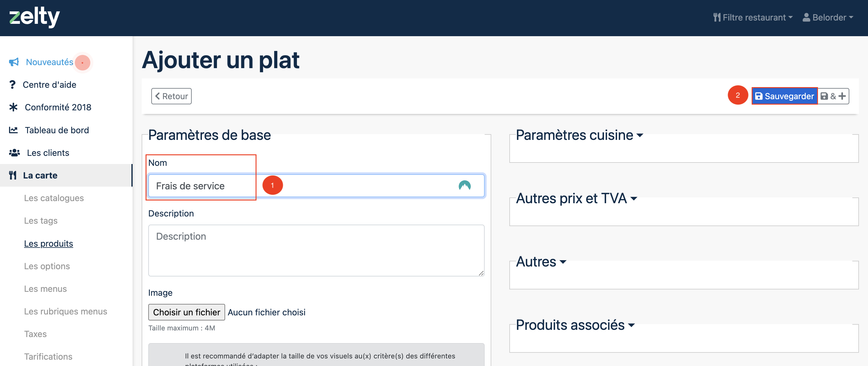Click the Sauvegarder button
Screen dimensions: 868x366
coord(785,96)
